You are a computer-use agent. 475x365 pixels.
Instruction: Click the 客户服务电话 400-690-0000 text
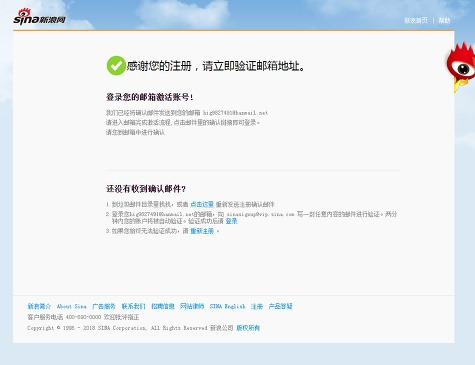[x=64, y=317]
